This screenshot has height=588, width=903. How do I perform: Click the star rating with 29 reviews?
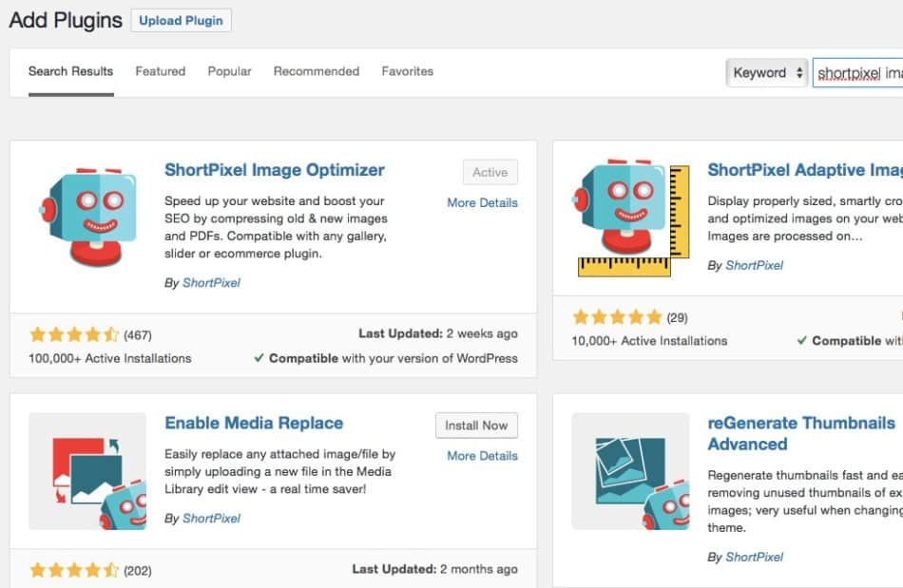[617, 317]
